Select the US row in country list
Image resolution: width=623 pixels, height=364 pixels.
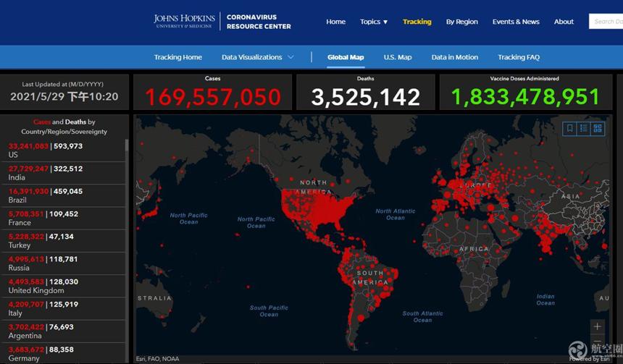point(64,151)
